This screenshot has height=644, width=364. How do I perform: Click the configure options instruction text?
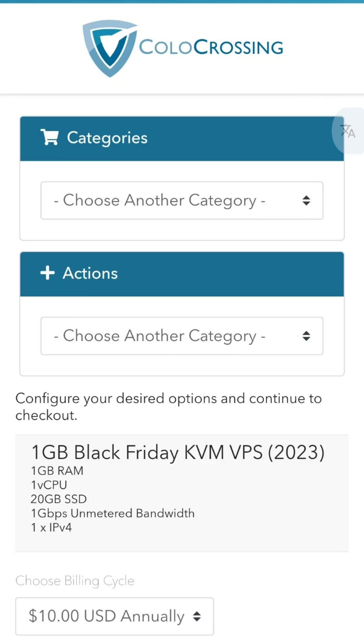click(x=169, y=407)
